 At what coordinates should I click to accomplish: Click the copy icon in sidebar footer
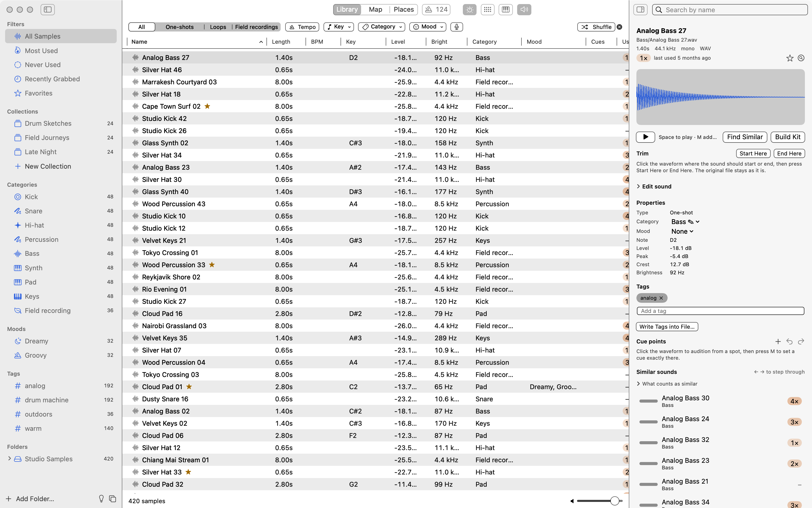(x=113, y=499)
